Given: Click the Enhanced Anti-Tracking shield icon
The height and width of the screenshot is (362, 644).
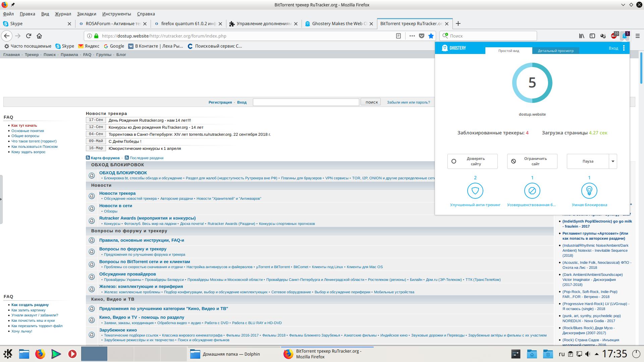Looking at the screenshot, I should click(x=475, y=191).
